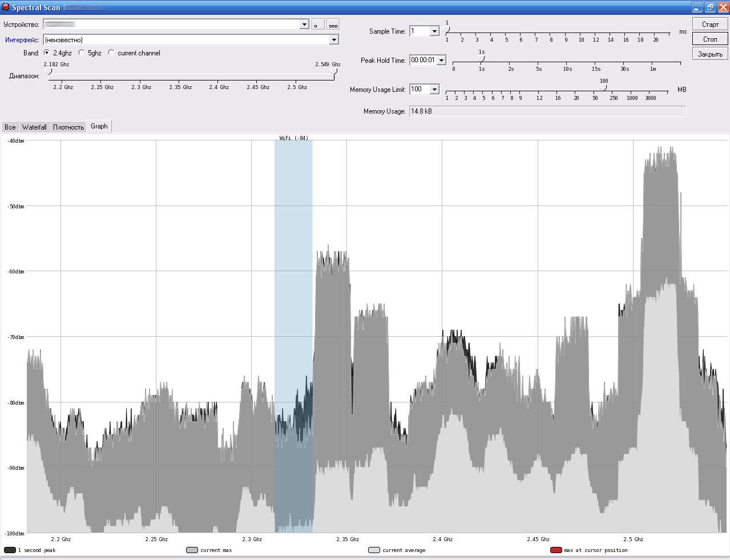730x560 pixels.
Task: Switch to the Waterfall tab
Action: click(x=34, y=127)
